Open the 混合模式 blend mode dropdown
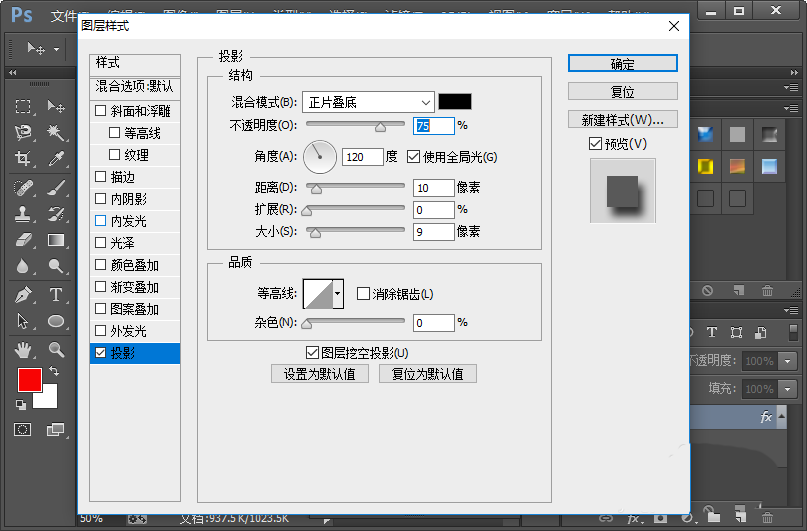Viewport: 807px width, 531px height. pyautogui.click(x=368, y=102)
